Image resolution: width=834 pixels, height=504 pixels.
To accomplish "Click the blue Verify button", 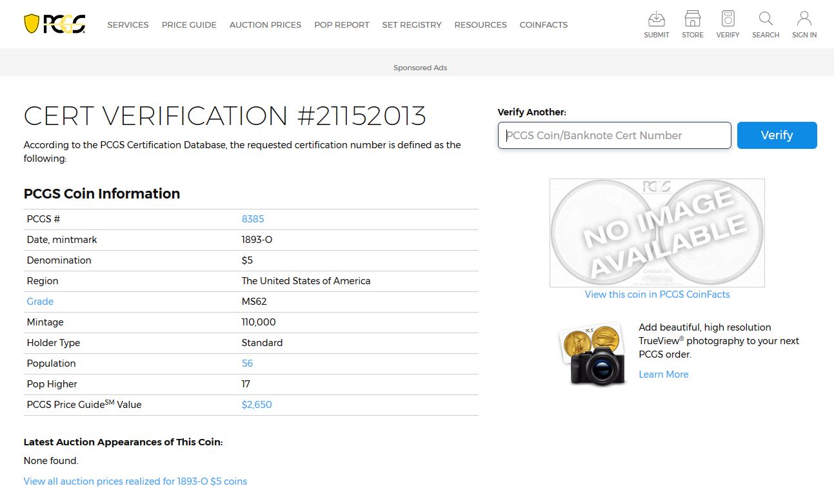I will click(777, 135).
